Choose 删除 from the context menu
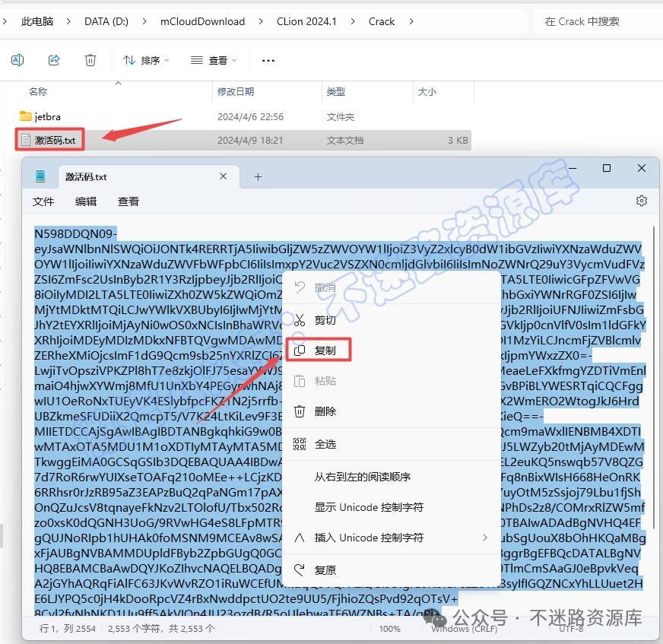663x644 pixels. (x=391, y=411)
